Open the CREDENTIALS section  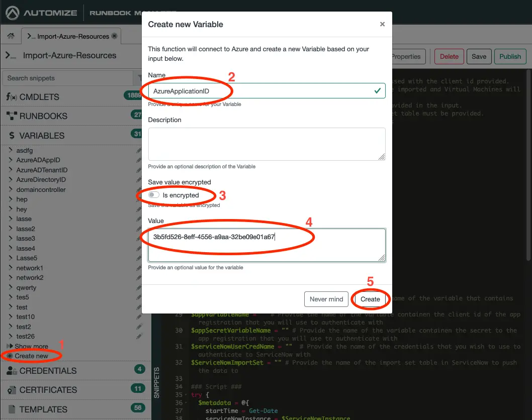[48, 371]
